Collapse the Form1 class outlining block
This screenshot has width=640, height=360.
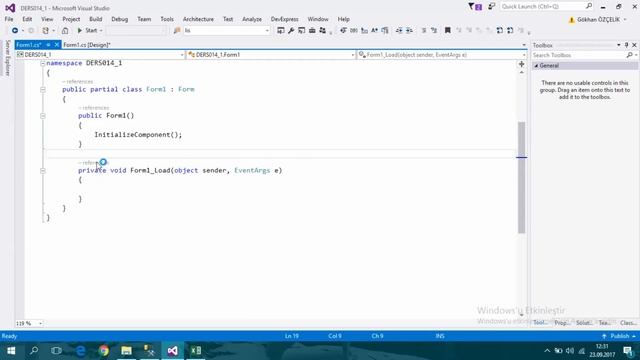pos(43,89)
